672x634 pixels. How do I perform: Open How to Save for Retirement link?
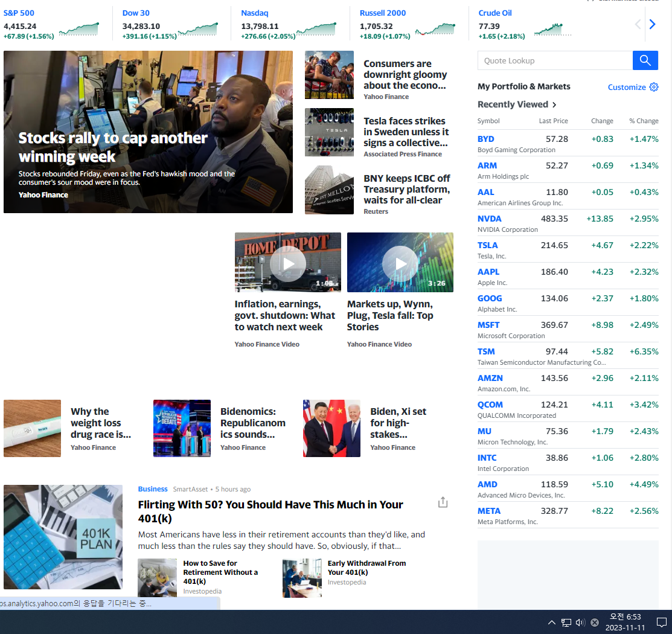pos(220,572)
